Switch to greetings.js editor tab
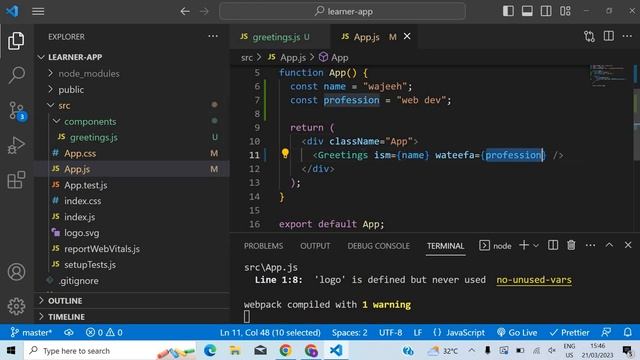The width and height of the screenshot is (640, 360). (x=279, y=37)
